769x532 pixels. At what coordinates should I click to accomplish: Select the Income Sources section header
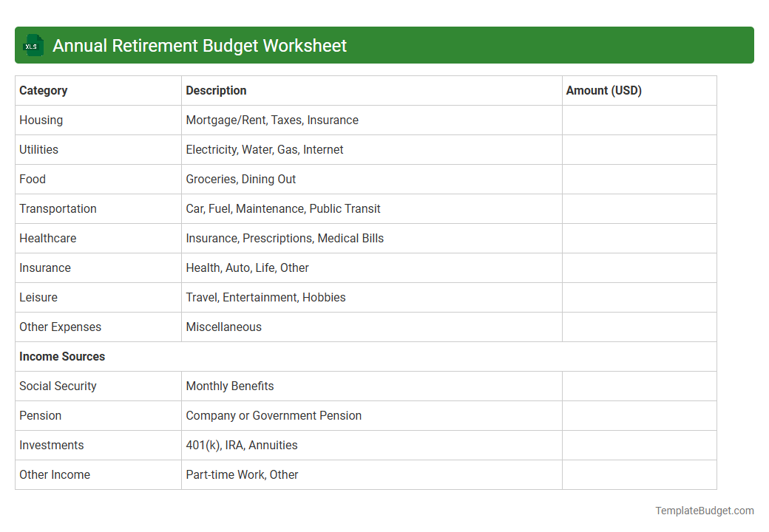[x=62, y=356]
